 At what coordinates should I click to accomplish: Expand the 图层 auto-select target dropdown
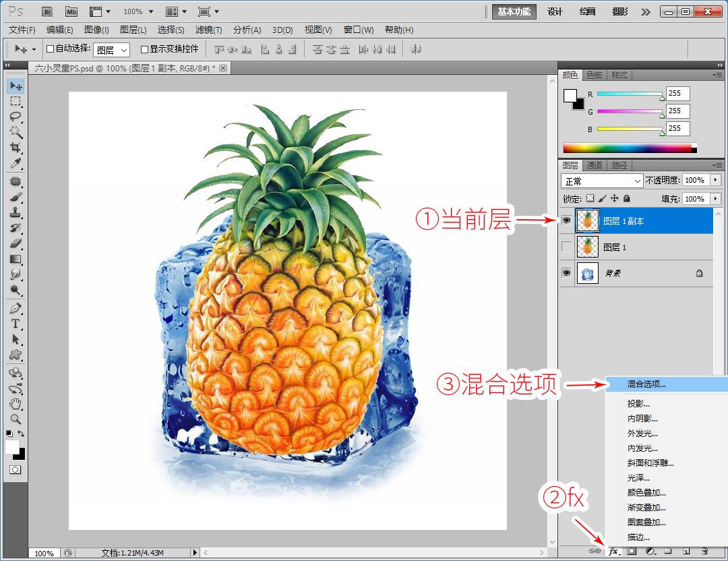point(111,50)
